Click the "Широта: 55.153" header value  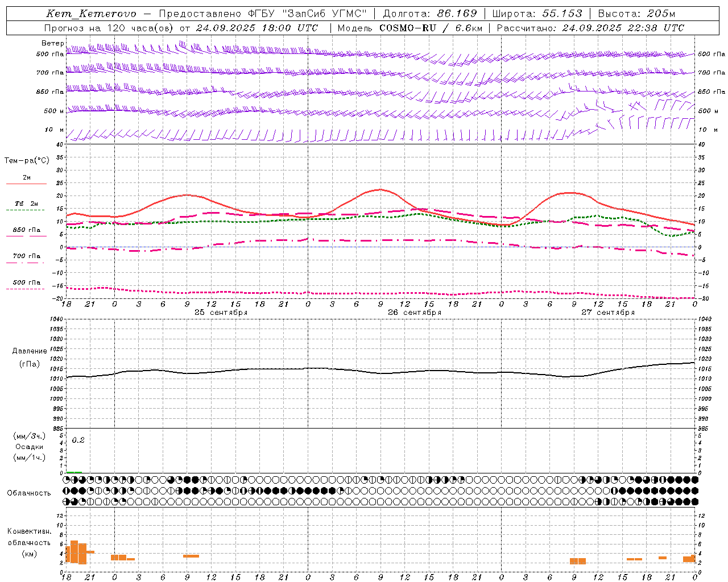point(537,14)
